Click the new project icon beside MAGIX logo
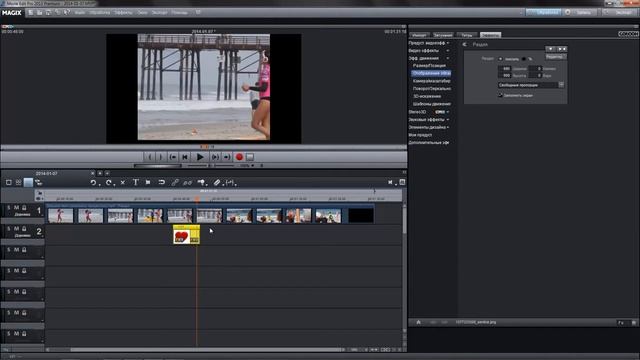Image resolution: width=640 pixels, height=360 pixels. (31, 13)
